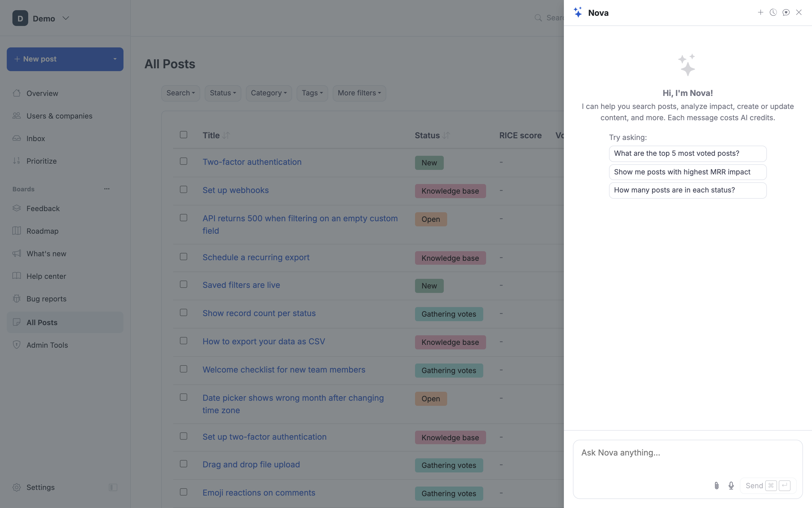The height and width of the screenshot is (508, 812).
Task: Check the Set up webhooks row checkbox
Action: click(184, 189)
